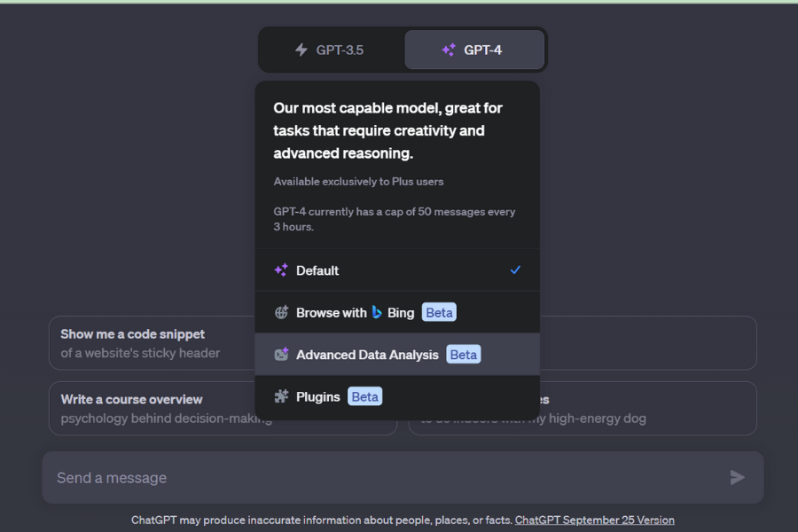This screenshot has height=532, width=798.
Task: Click 'Available exclusively to Plus users' text
Action: (358, 182)
